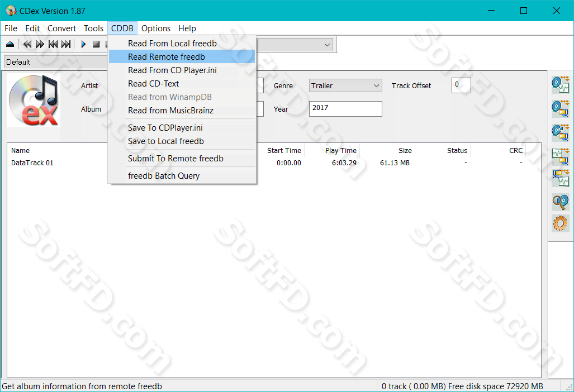Sort by the Play Time column header
574x392 pixels.
(x=340, y=151)
